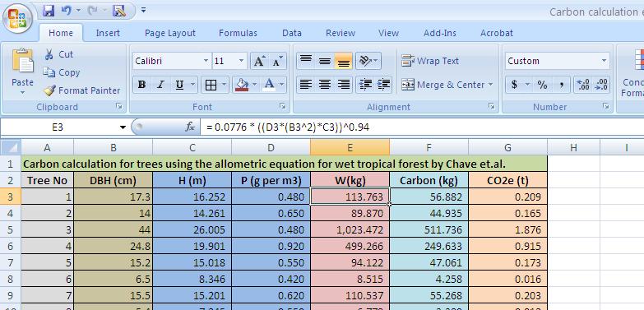This screenshot has height=310, width=644.
Task: Center text horizontally
Action: click(324, 85)
